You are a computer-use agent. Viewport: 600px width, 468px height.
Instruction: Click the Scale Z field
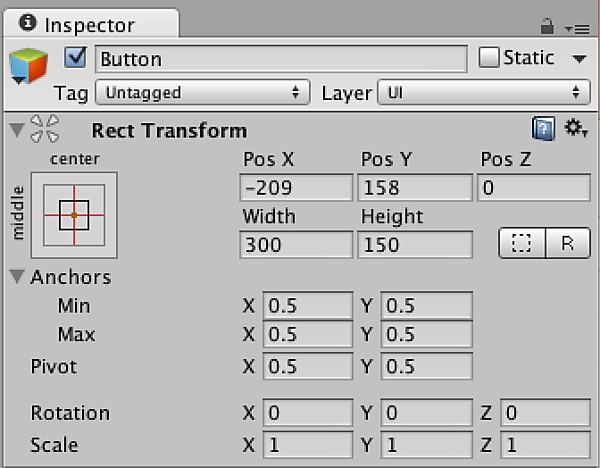pyautogui.click(x=545, y=445)
